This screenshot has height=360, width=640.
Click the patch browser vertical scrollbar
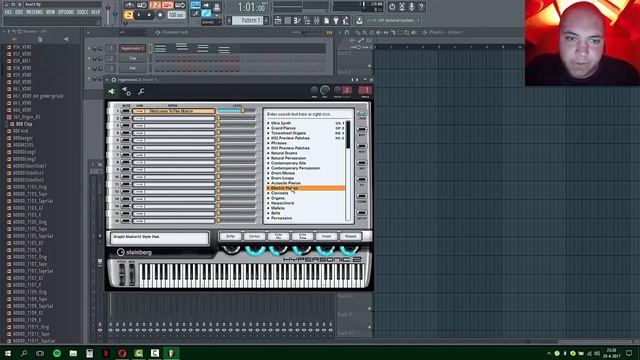[x=348, y=171]
